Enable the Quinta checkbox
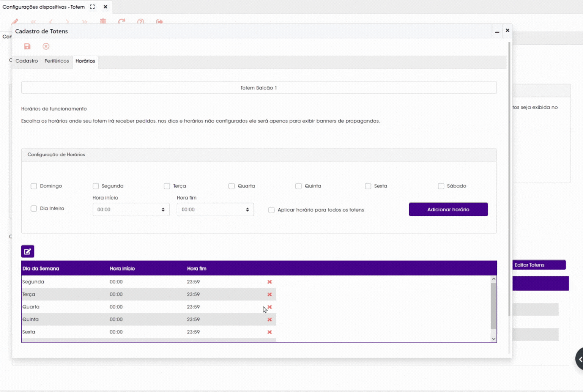 pos(298,186)
